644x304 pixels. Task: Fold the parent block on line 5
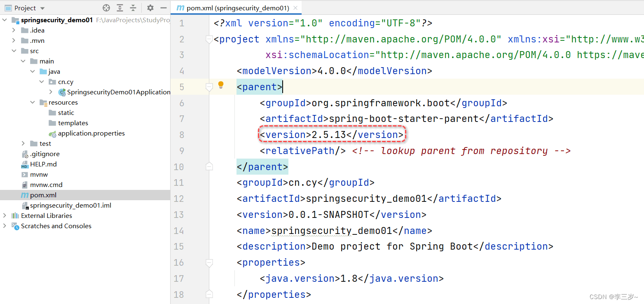point(209,87)
